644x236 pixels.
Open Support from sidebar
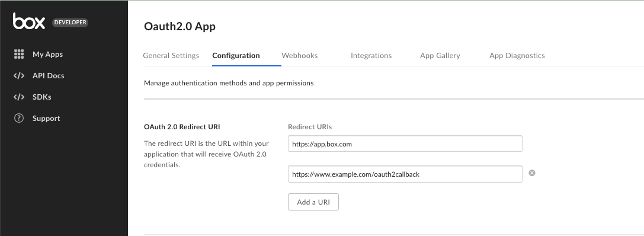pyautogui.click(x=46, y=119)
